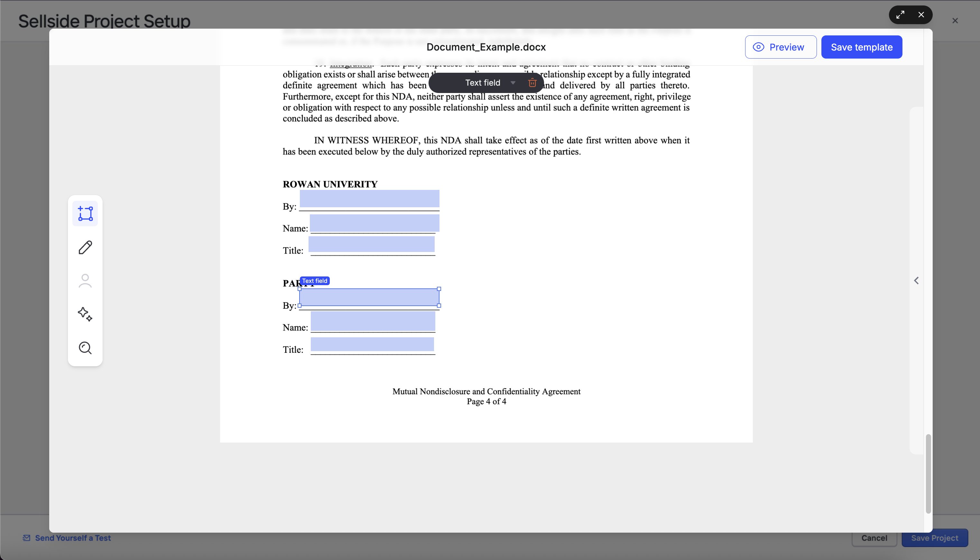Click the blue Text field tag label

[314, 281]
